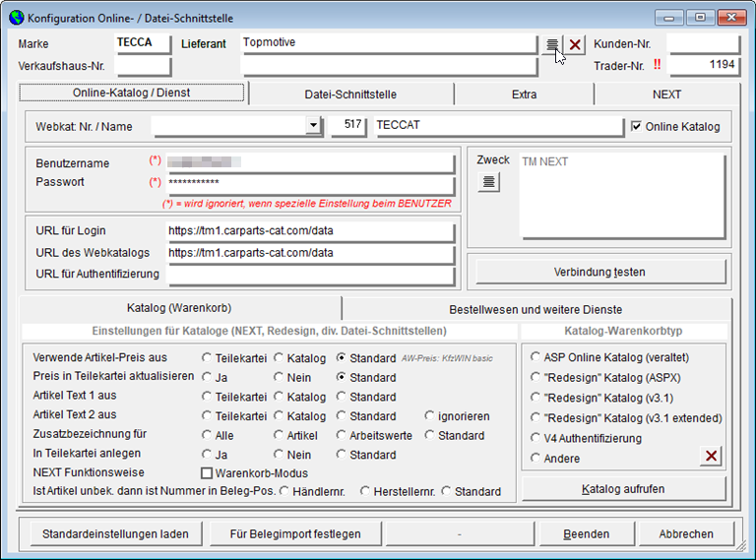Select the Katalog (Warenkorb) tab
Viewport: 756px width, 560px height.
(x=179, y=308)
